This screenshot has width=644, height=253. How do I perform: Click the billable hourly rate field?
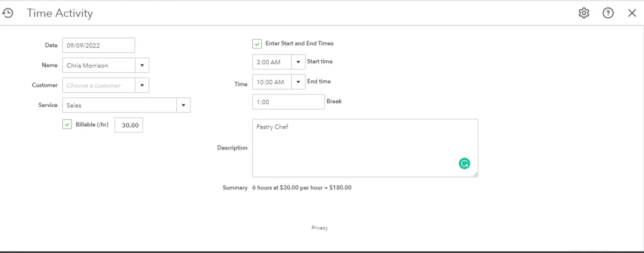(x=129, y=125)
